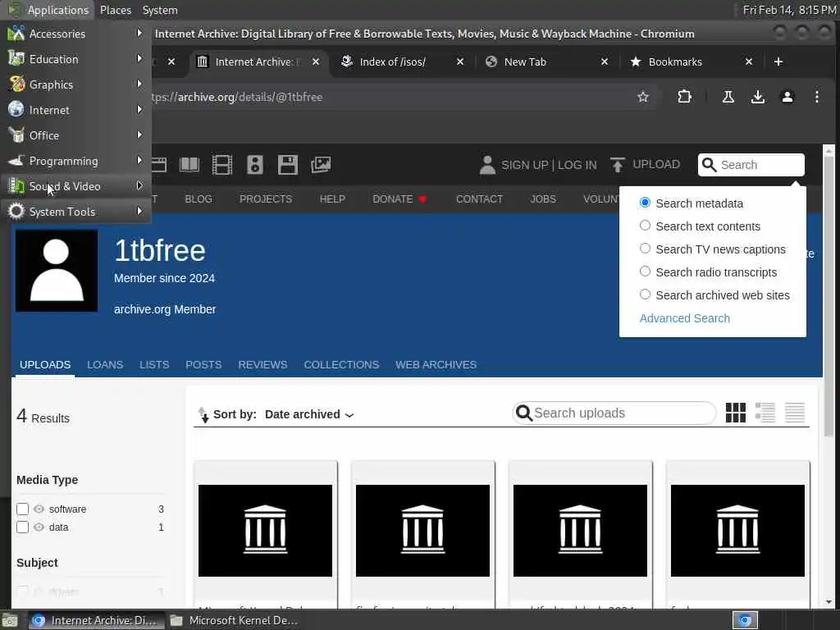840x630 pixels.
Task: Open the Video film-strip icon
Action: click(x=221, y=164)
